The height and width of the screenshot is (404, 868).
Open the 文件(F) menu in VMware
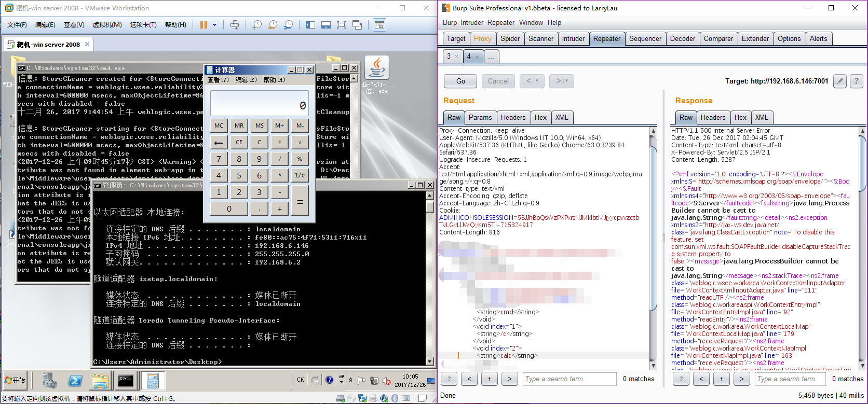[17, 25]
